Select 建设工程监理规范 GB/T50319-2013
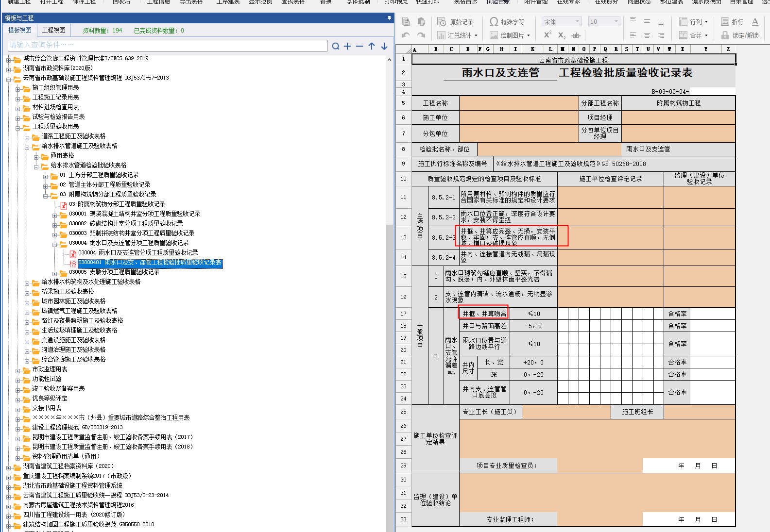770x532 pixels. point(78,427)
